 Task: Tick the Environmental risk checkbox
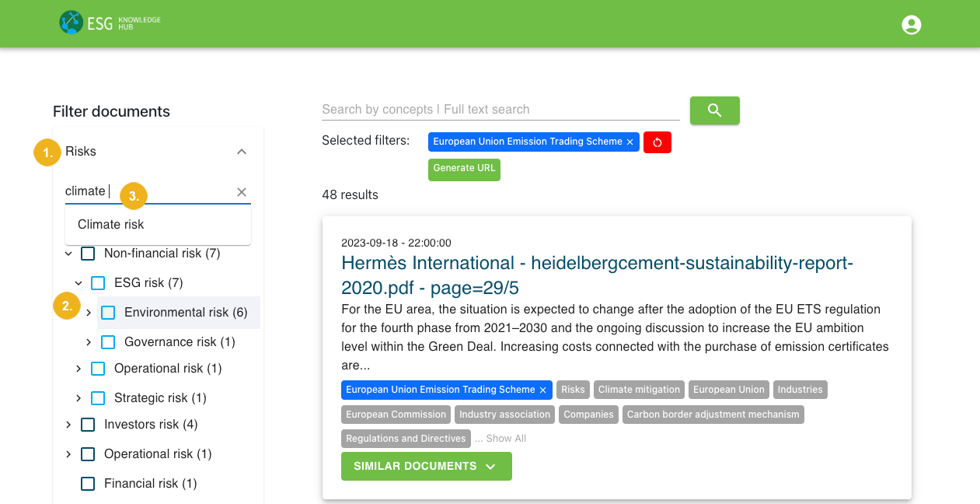pyautogui.click(x=109, y=313)
